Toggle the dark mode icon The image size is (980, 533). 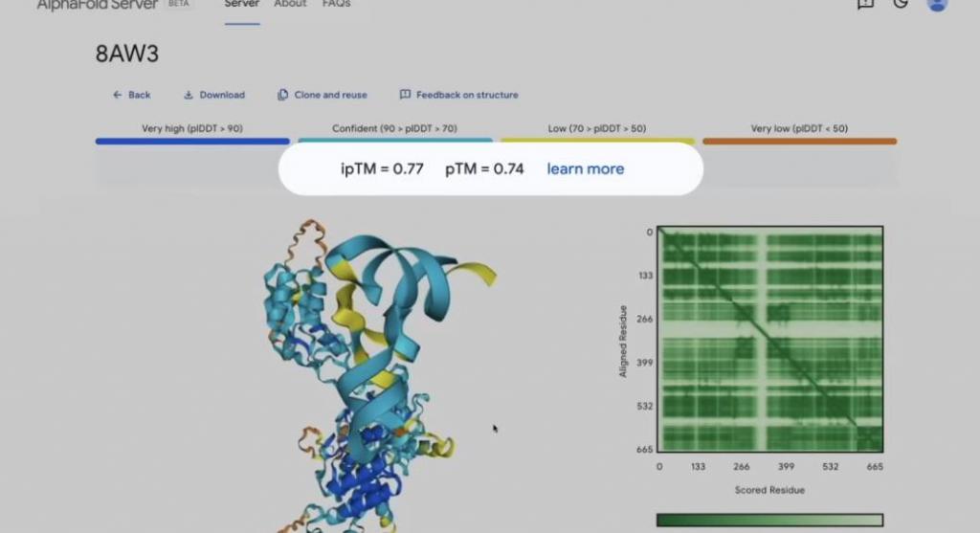click(x=901, y=4)
